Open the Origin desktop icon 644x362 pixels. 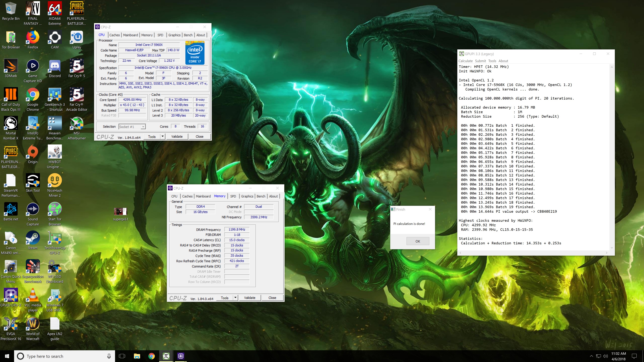click(x=33, y=154)
